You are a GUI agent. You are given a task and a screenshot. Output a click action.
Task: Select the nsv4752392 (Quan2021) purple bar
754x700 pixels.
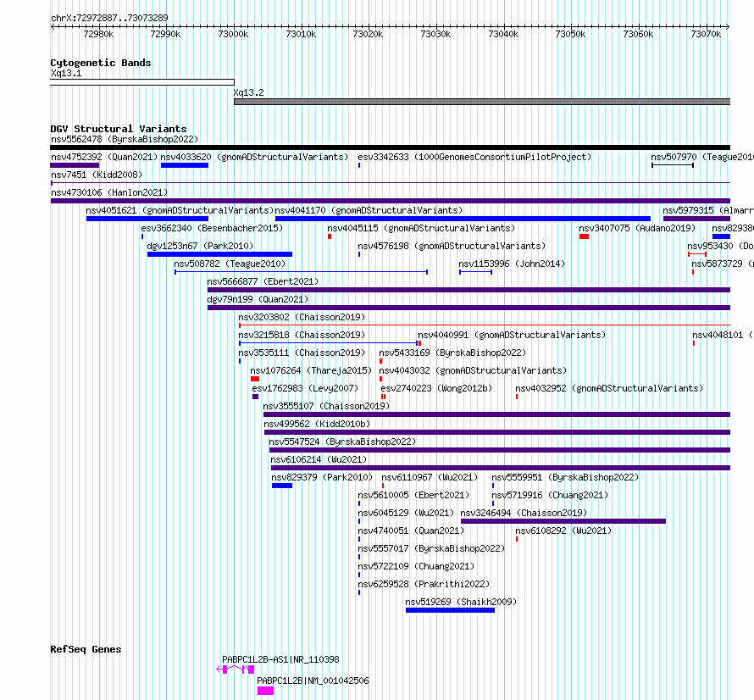tap(75, 165)
